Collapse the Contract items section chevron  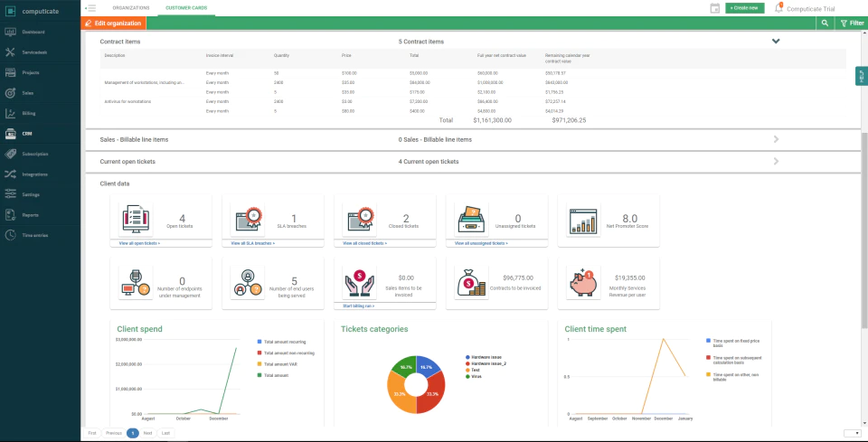pyautogui.click(x=776, y=41)
